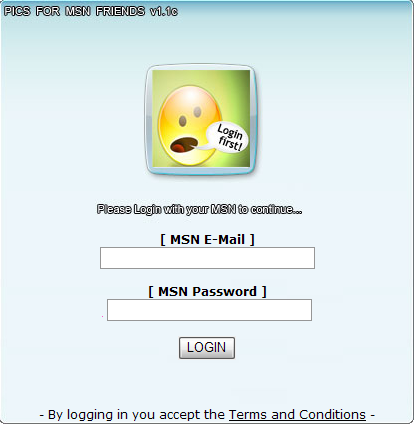
Task: Click the smiley's right eye
Action: pos(197,112)
